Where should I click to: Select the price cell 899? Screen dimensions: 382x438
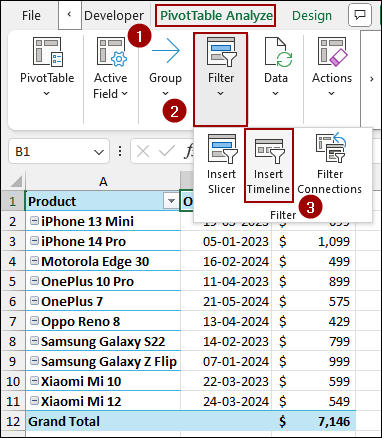(314, 281)
